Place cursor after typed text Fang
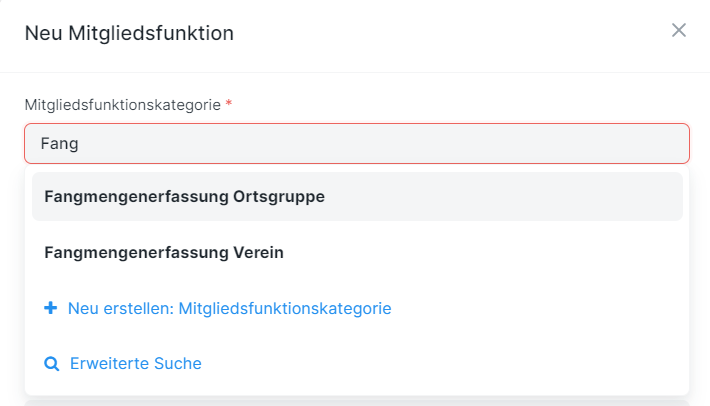The width and height of the screenshot is (710, 406). coord(80,144)
